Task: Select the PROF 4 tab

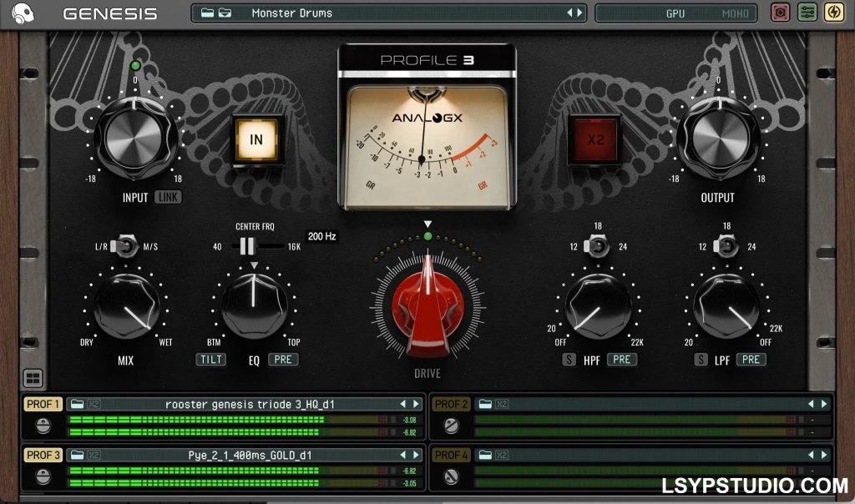Action: (x=451, y=455)
